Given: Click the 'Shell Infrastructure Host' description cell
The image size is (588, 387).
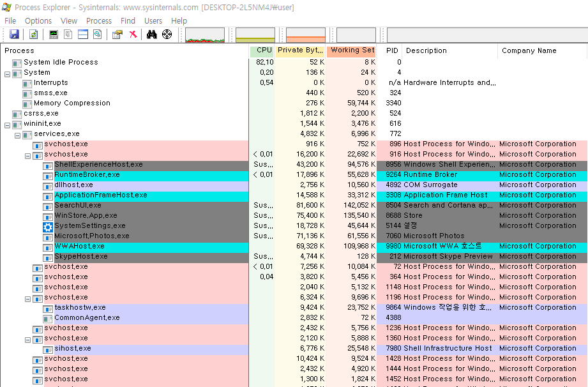Looking at the screenshot, I should tap(448, 349).
